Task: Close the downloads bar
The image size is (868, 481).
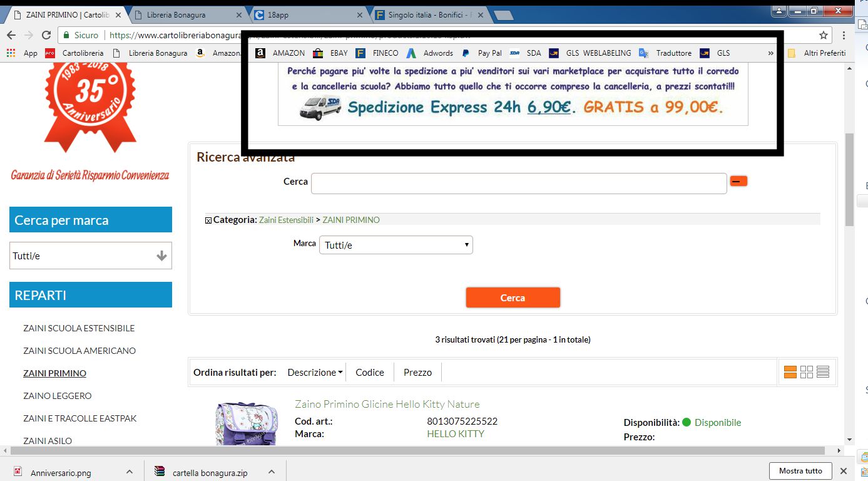Action: pos(843,471)
